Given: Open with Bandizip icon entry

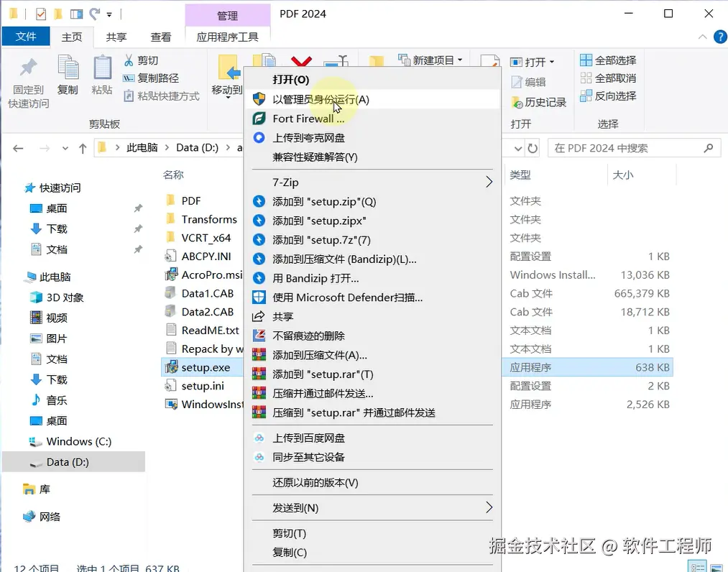Looking at the screenshot, I should [259, 278].
